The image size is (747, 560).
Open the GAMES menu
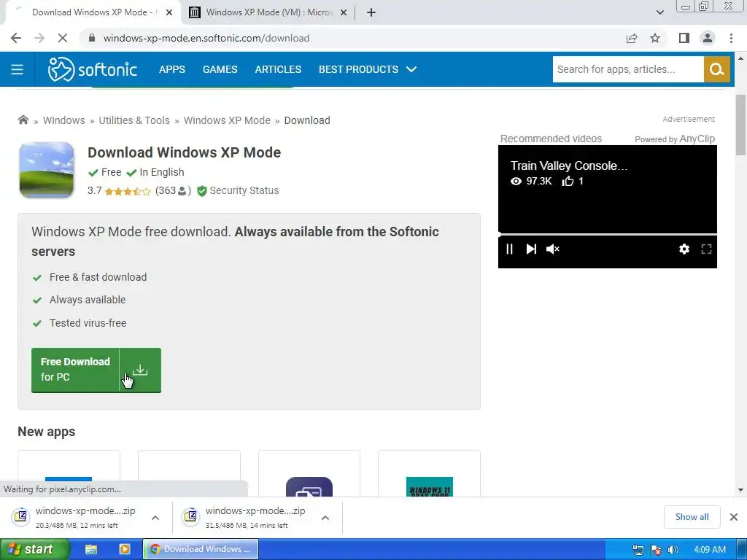click(x=220, y=69)
